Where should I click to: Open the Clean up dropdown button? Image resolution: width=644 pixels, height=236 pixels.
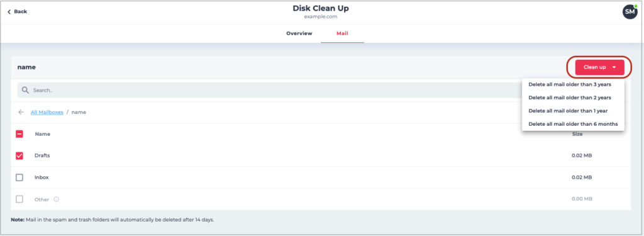coord(599,67)
